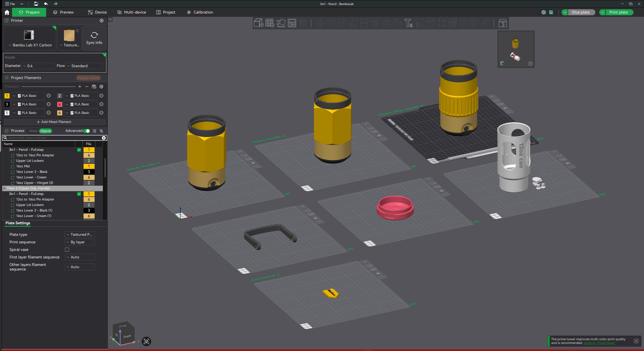Image resolution: width=644 pixels, height=351 pixels.
Task: Click the Print plate button
Action: pyautogui.click(x=619, y=12)
